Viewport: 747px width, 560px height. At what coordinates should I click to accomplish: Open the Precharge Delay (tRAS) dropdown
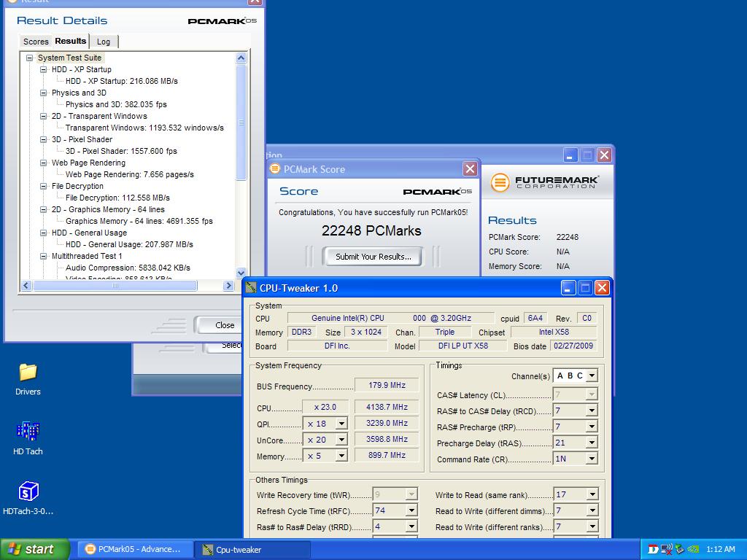point(592,443)
